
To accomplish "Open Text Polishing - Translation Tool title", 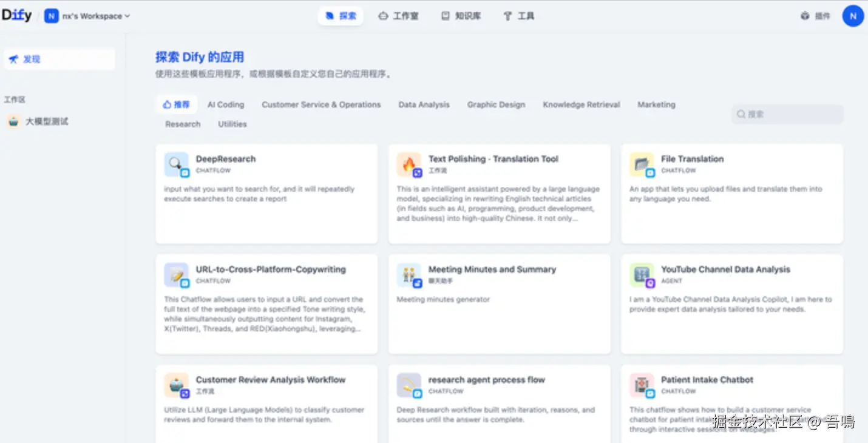I will 493,159.
